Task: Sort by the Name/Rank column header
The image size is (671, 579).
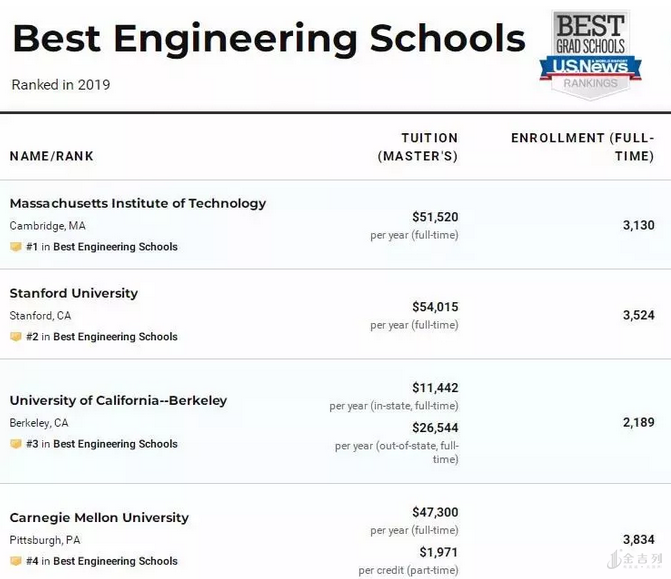Action: [x=52, y=156]
